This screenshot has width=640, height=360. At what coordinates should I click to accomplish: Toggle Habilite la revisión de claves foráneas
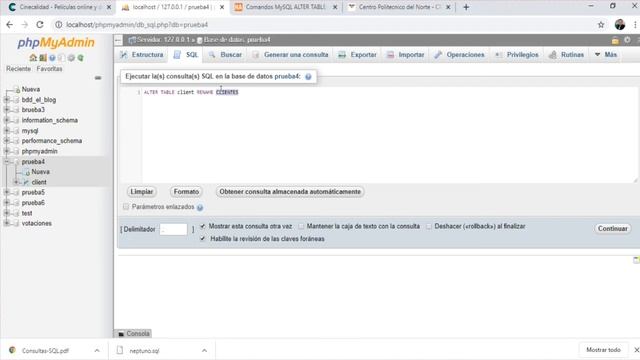tap(203, 239)
